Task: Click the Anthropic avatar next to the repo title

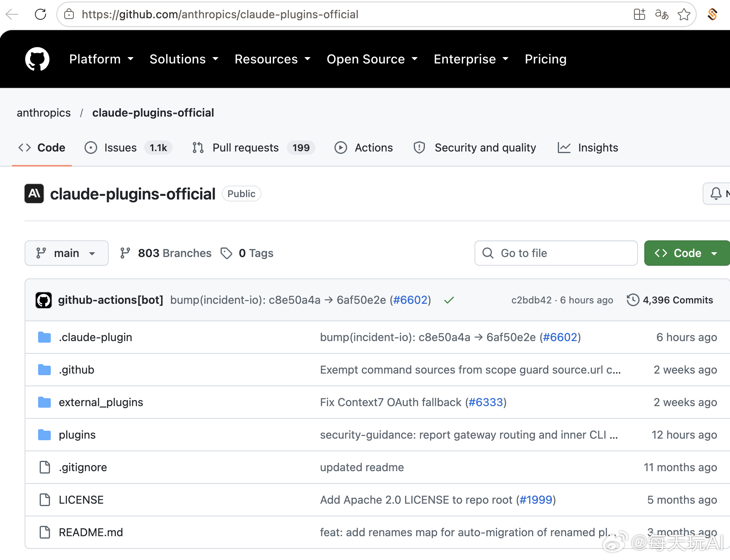Action: [34, 194]
